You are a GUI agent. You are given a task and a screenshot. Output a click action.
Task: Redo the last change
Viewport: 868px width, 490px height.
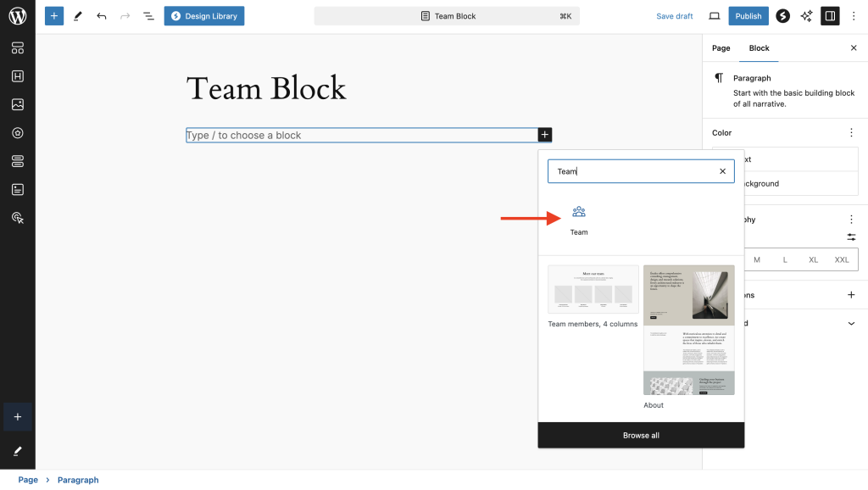pos(124,15)
